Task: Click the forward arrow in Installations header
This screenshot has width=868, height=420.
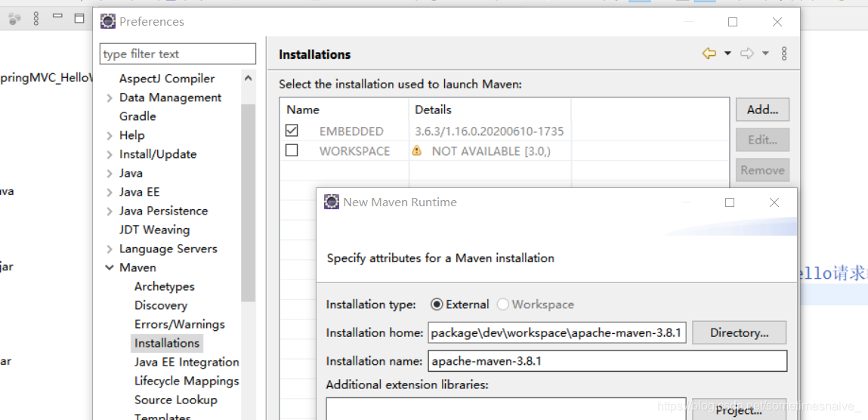Action: click(x=747, y=54)
